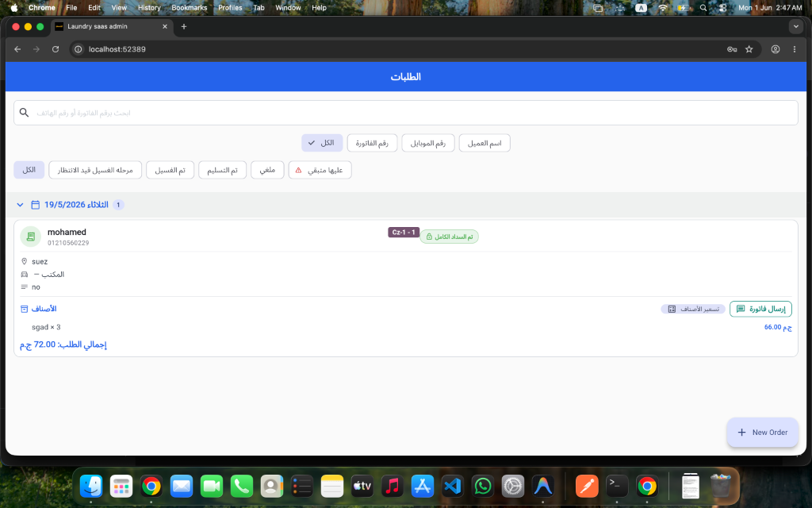Screen dimensions: 812x508
Task: Select the رقم الفاتورة search filter chip
Action: 372,143
